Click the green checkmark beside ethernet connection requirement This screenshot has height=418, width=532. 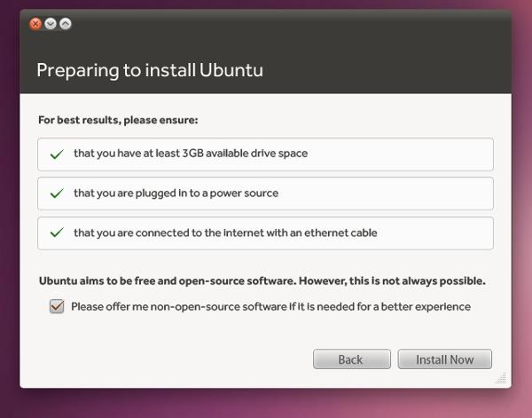pyautogui.click(x=57, y=233)
